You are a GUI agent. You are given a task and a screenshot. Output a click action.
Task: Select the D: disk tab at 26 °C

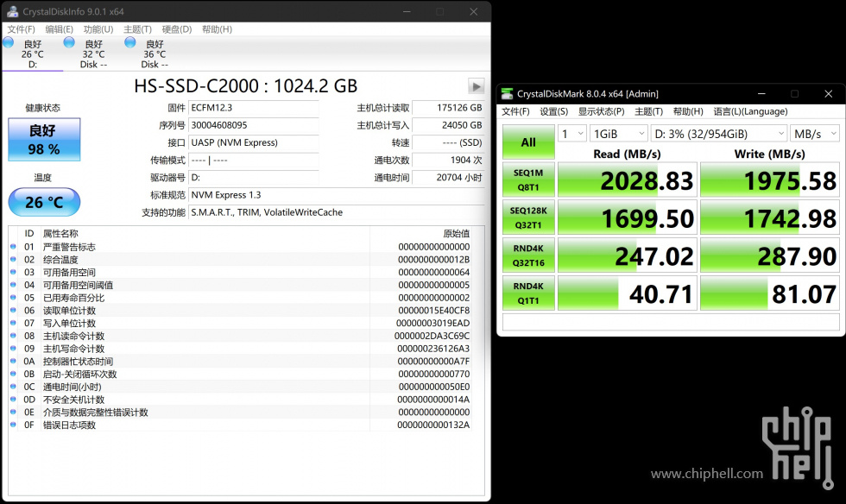33,54
